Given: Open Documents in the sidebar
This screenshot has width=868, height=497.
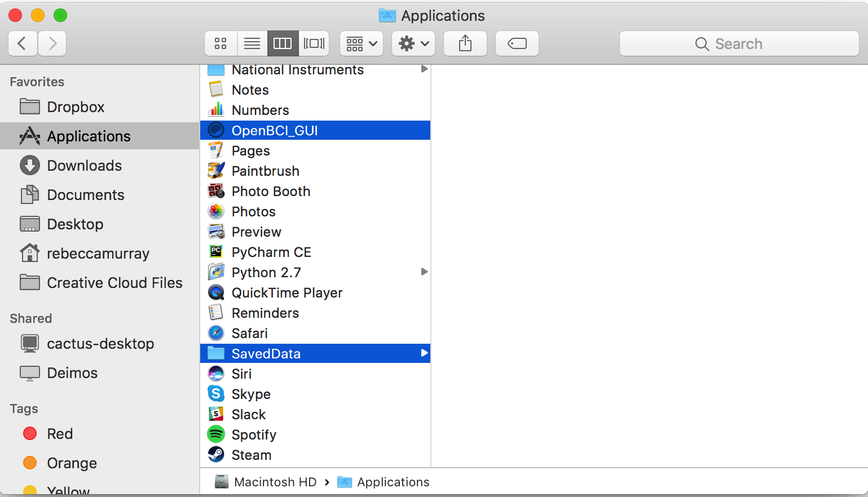Looking at the screenshot, I should coord(100,194).
